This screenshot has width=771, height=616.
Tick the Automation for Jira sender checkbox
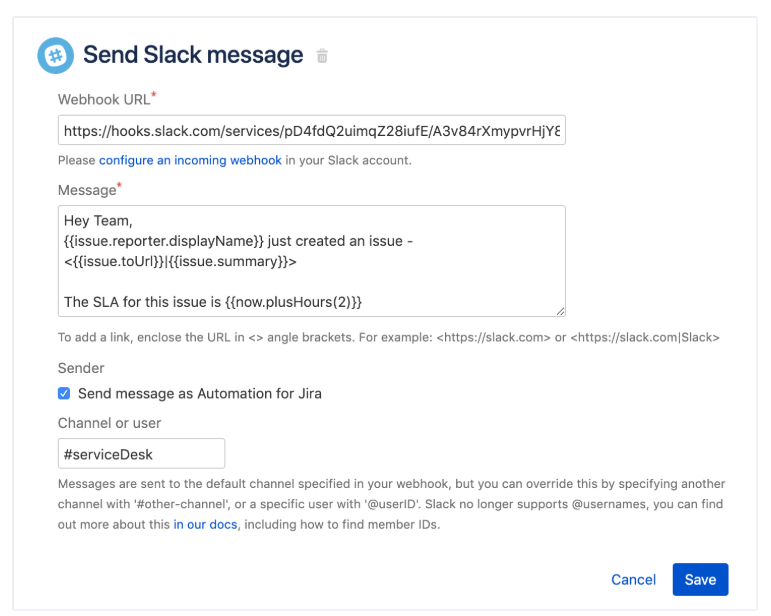click(64, 394)
